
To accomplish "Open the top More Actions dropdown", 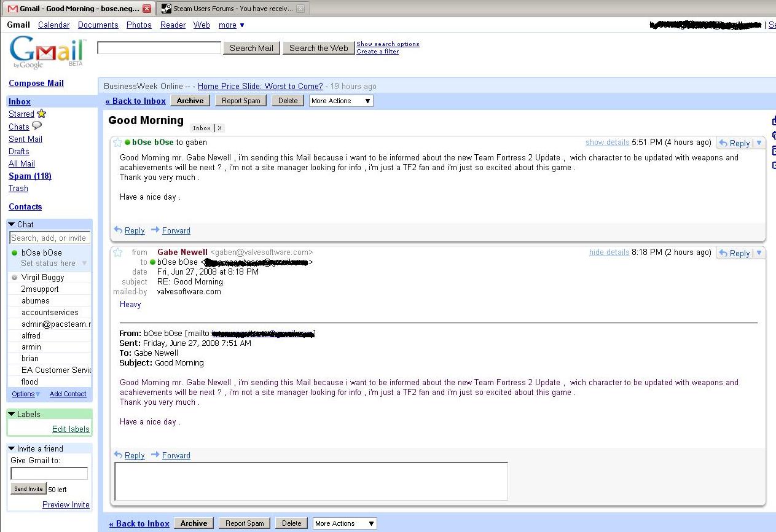I will 341,101.
